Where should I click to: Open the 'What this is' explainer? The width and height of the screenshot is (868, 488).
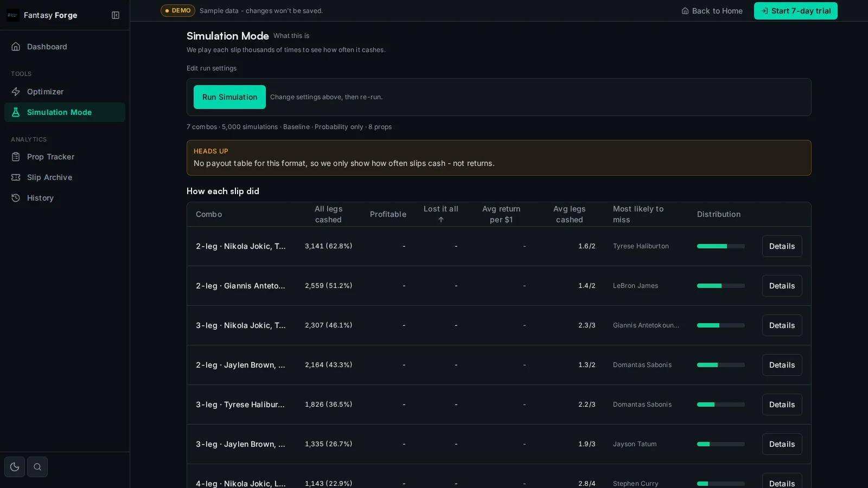coord(291,36)
